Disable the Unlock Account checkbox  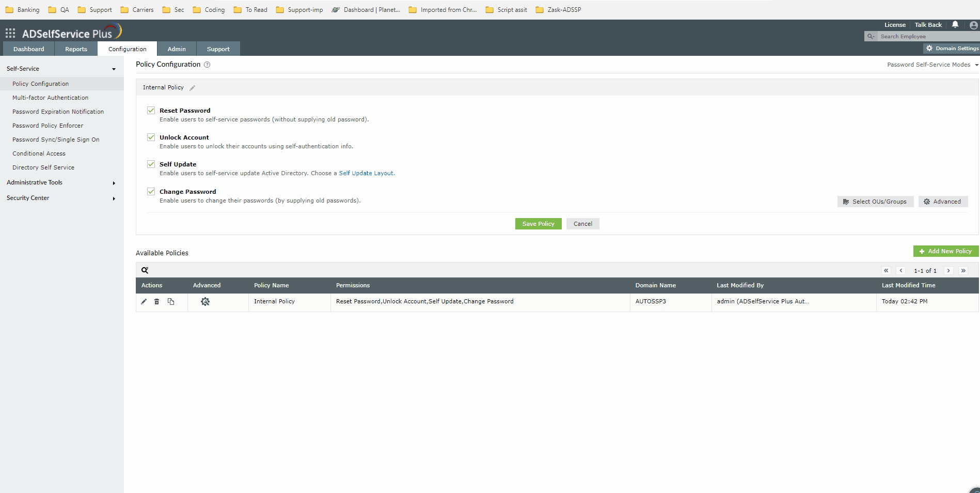151,137
